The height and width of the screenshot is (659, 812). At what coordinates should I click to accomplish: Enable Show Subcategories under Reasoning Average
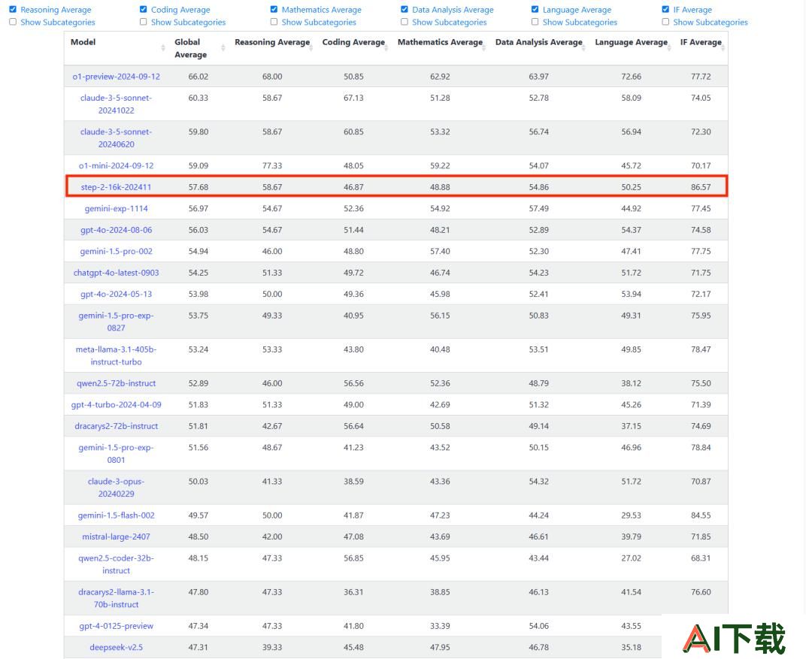13,22
